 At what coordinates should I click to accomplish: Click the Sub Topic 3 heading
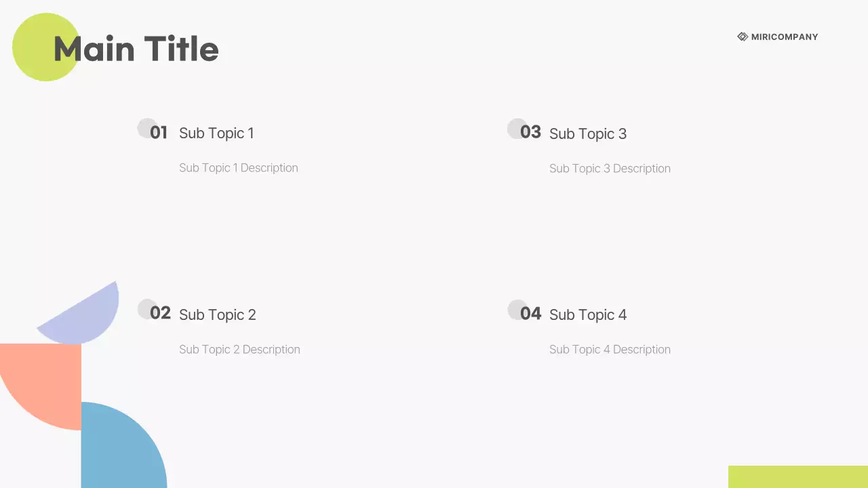[587, 134]
